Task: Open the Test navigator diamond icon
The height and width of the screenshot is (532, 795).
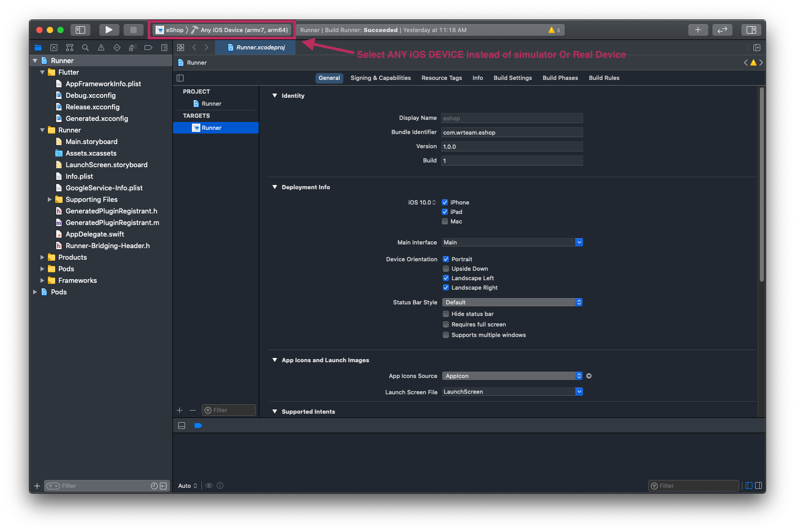Action: [x=117, y=47]
